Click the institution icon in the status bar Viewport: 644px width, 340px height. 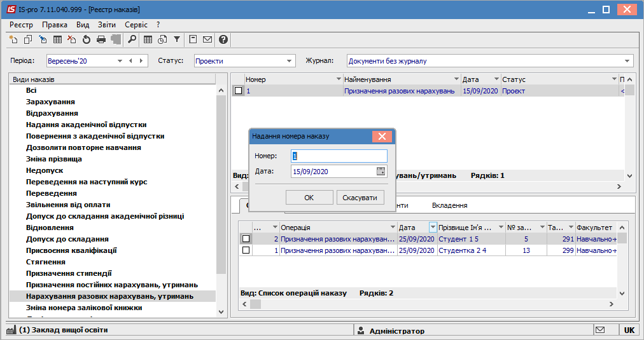[x=11, y=330]
